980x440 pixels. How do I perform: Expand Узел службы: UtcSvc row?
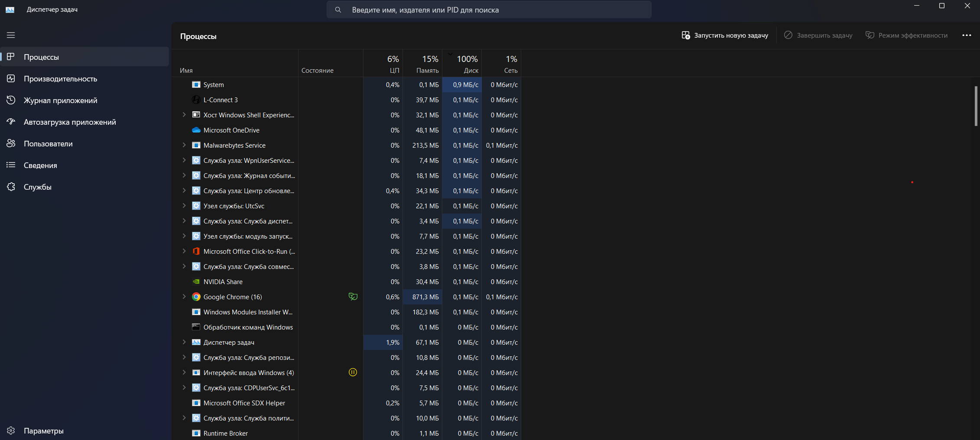pyautogui.click(x=184, y=206)
